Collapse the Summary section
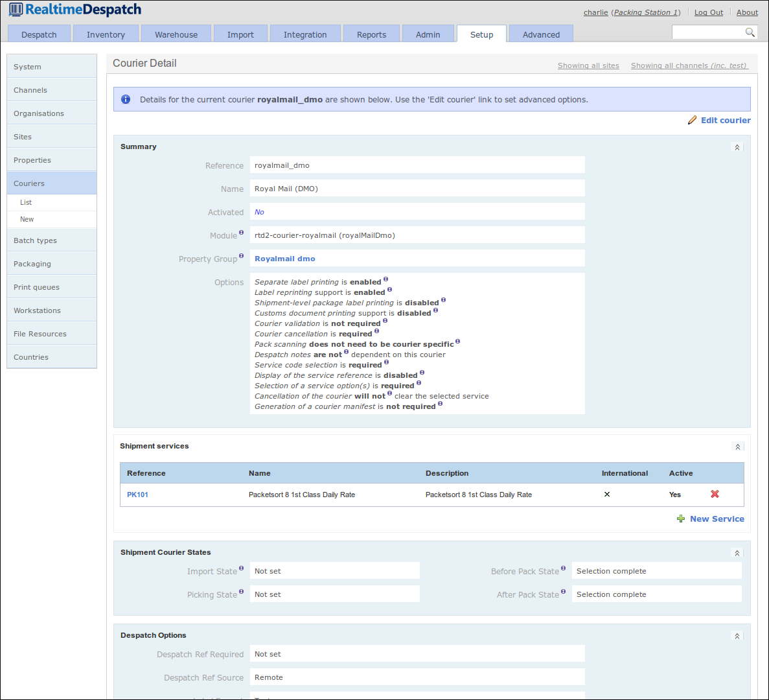 point(737,147)
